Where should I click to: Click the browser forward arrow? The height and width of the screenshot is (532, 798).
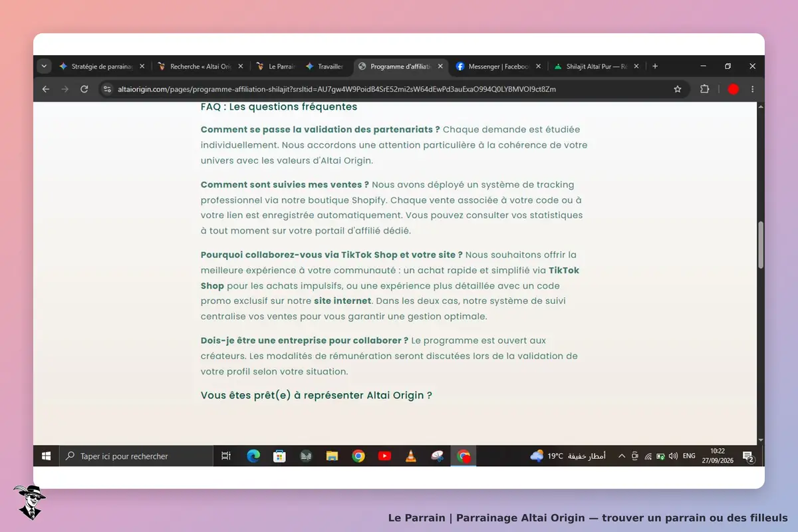coord(65,89)
